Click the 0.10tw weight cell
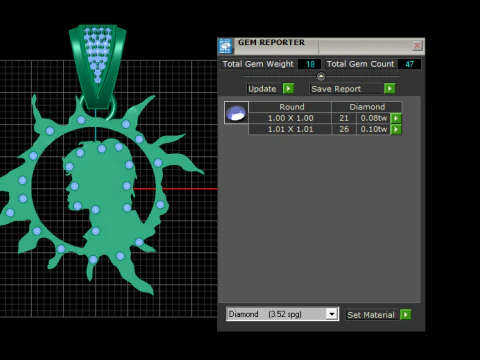 point(373,129)
